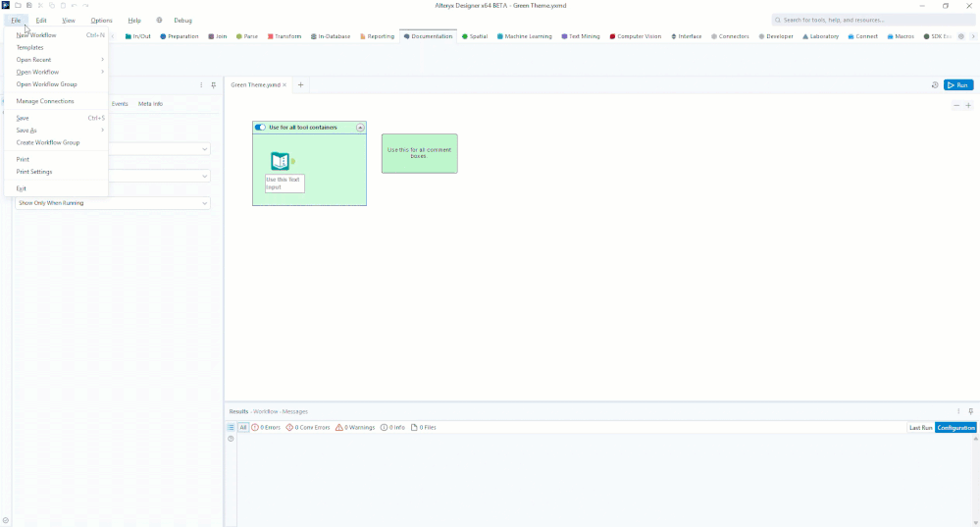Open the Show Only When Running dropdown
This screenshot has height=527, width=980.
[x=113, y=203]
